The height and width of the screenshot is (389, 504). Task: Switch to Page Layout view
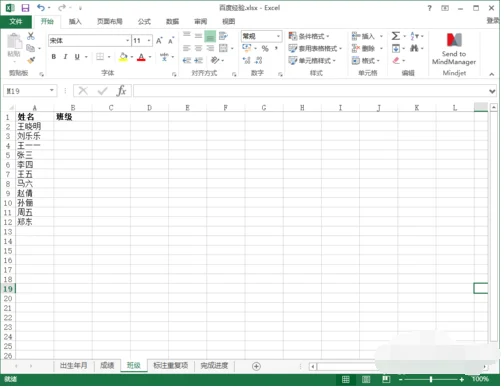tap(366, 379)
